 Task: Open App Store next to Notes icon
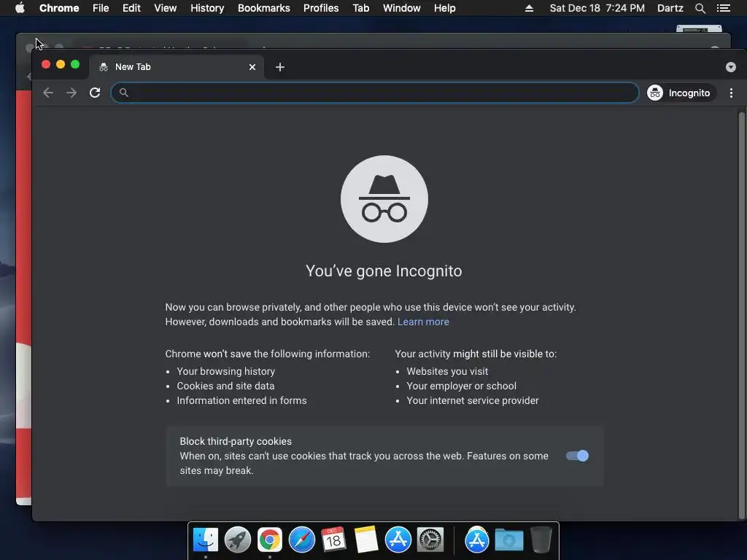tap(398, 540)
